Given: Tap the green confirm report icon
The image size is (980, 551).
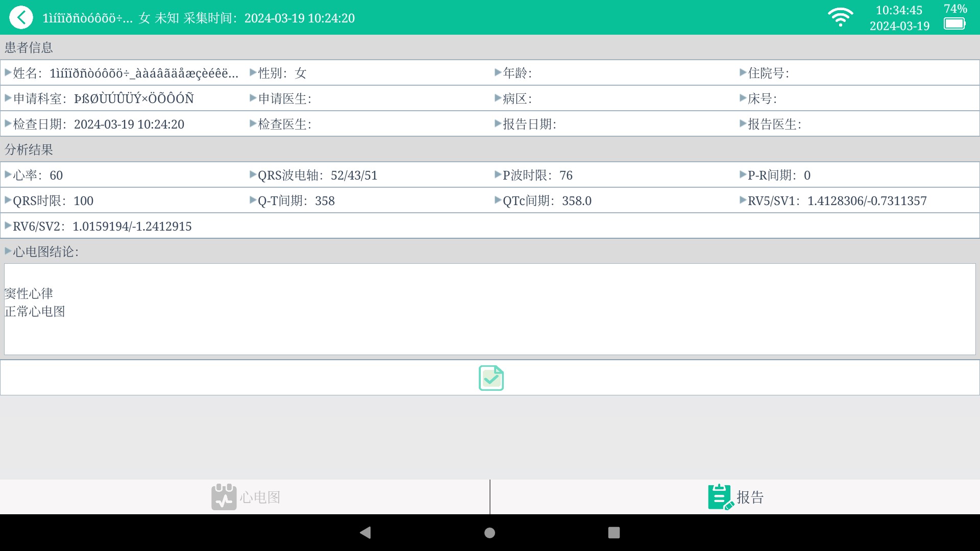Looking at the screenshot, I should point(491,378).
